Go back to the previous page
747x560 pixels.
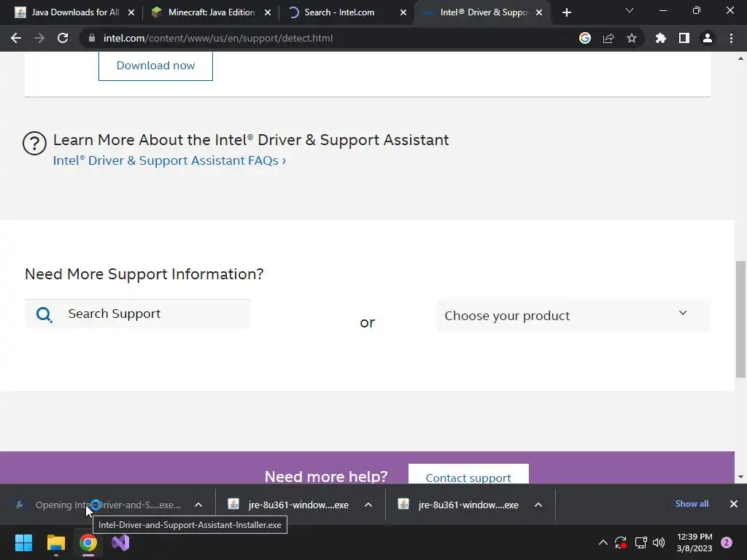click(16, 38)
